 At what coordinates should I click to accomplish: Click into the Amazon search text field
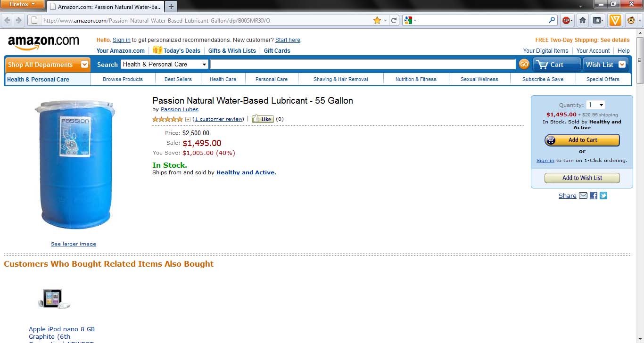[363, 65]
